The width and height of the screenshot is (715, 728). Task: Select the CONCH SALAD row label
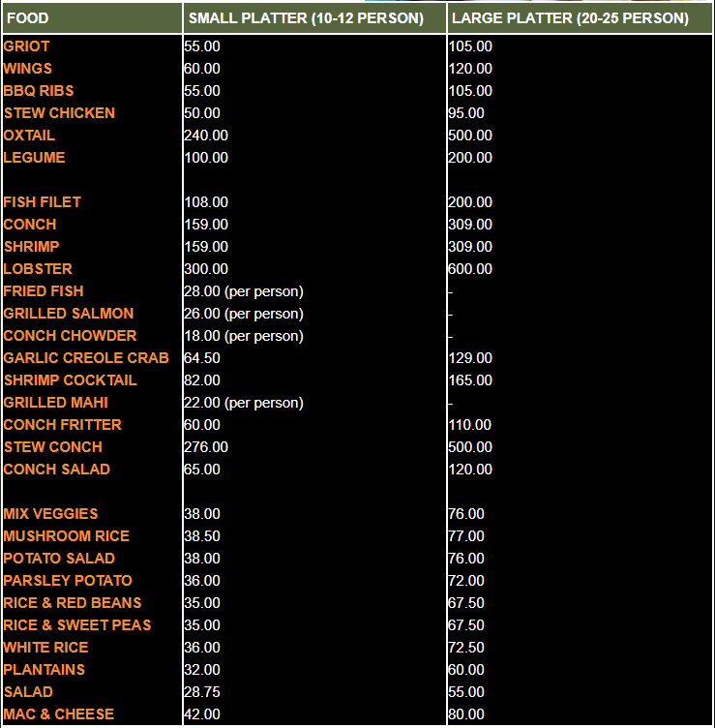[x=57, y=470]
